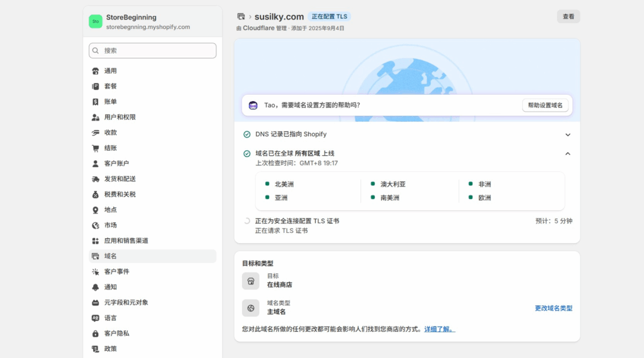The image size is (644, 358).
Task: Click the 市场 globe icon in sidebar
Action: click(96, 225)
